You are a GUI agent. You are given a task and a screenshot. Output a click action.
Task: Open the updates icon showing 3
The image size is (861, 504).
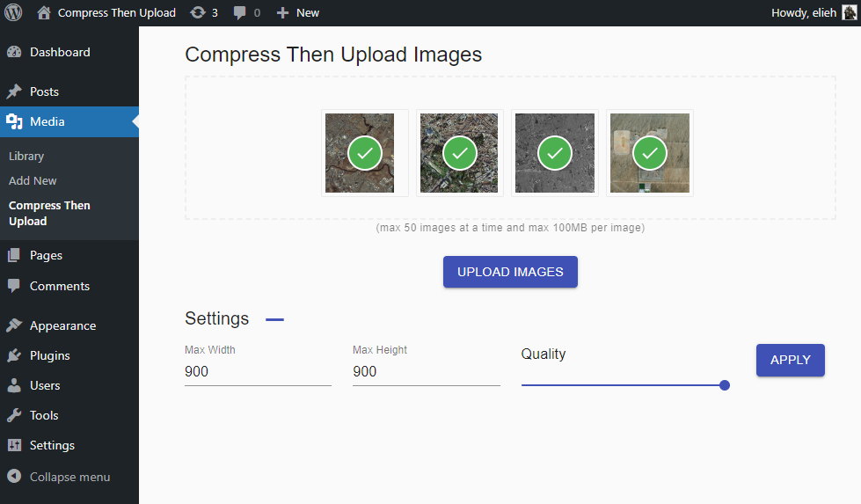click(197, 12)
